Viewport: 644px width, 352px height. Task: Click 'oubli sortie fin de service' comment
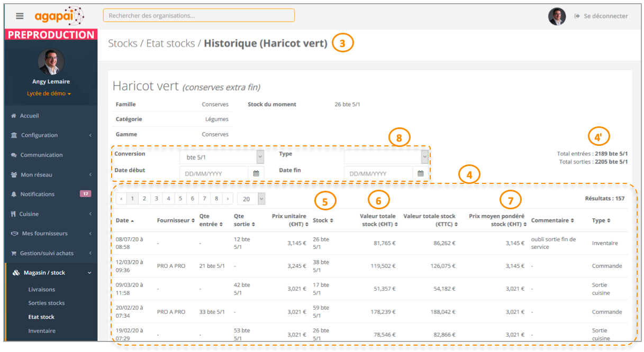tap(553, 243)
